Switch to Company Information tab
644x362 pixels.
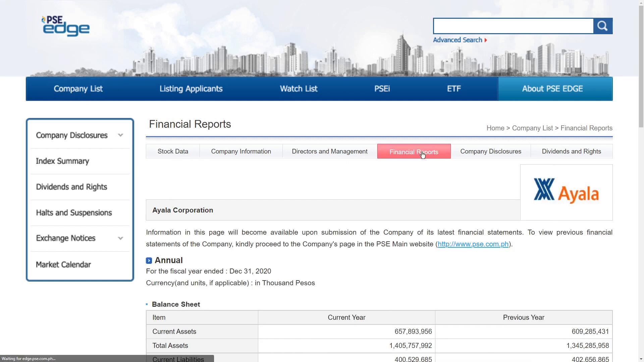pos(241,152)
